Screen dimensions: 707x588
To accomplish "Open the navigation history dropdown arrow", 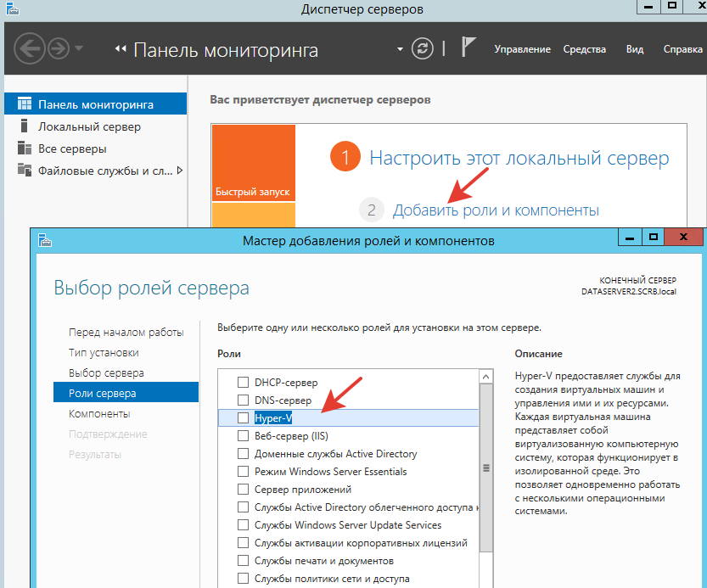I will (79, 48).
